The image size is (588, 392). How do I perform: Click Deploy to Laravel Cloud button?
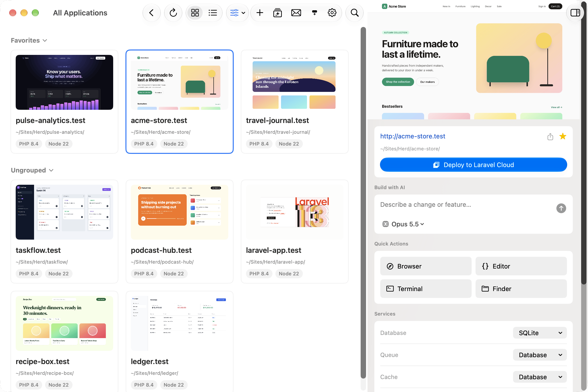473,165
